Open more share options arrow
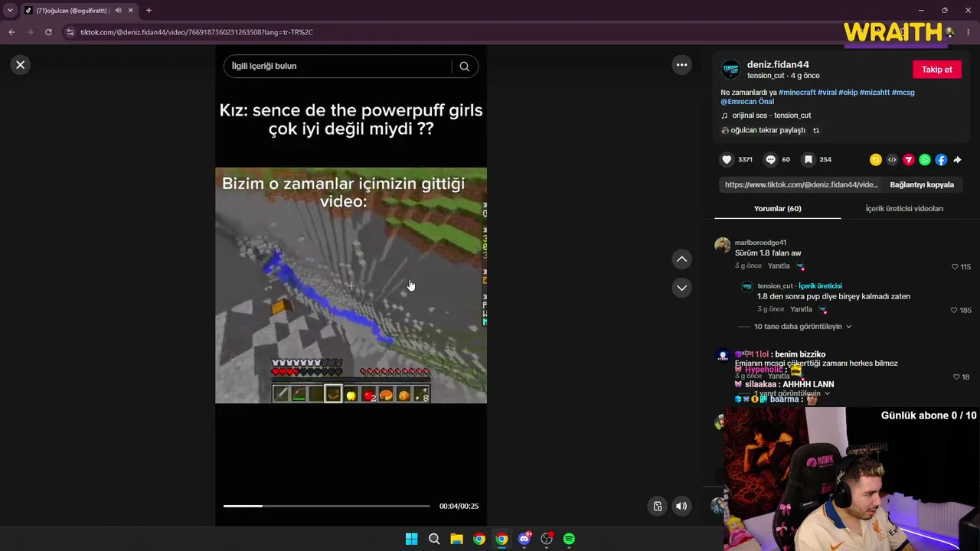This screenshot has height=551, width=980. pos(957,160)
